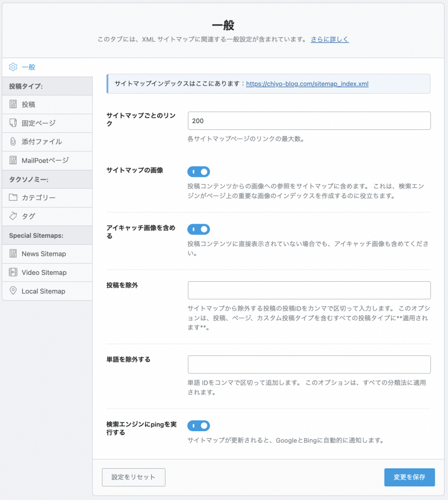
Task: Click the Video Sitemap film icon
Action: (x=13, y=272)
